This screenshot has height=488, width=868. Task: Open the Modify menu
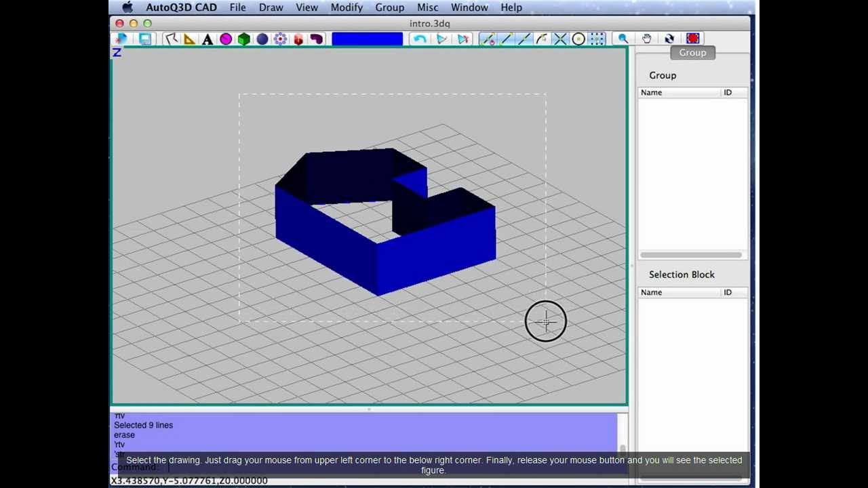[x=347, y=7]
